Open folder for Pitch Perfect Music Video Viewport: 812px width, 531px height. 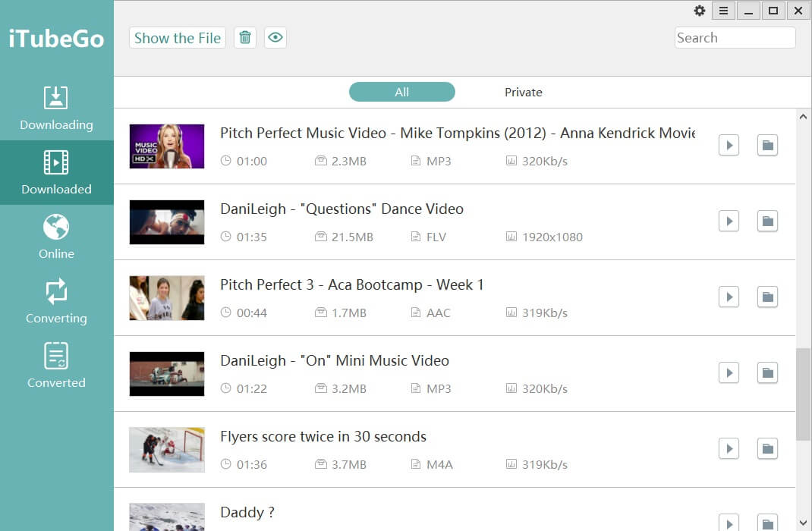pos(767,146)
